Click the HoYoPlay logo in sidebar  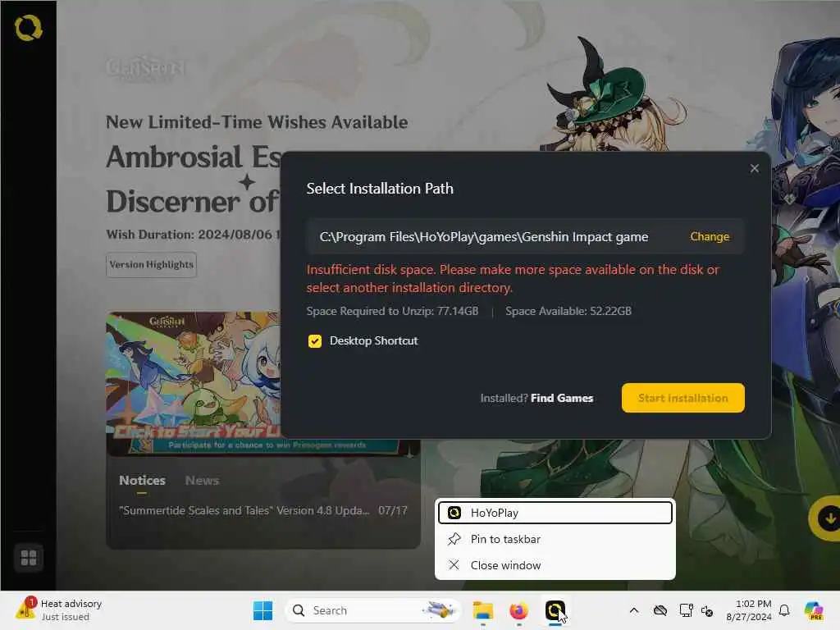[x=29, y=28]
